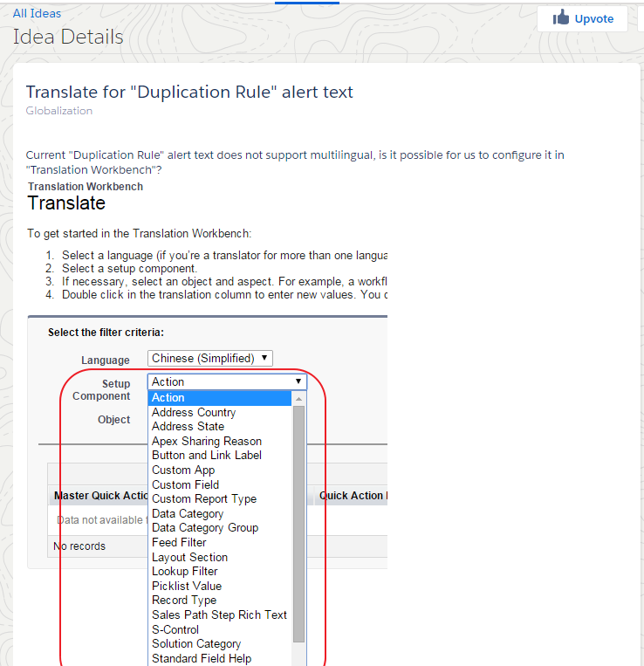This screenshot has height=666, width=644.
Task: Select Picklist Value option
Action: point(220,587)
